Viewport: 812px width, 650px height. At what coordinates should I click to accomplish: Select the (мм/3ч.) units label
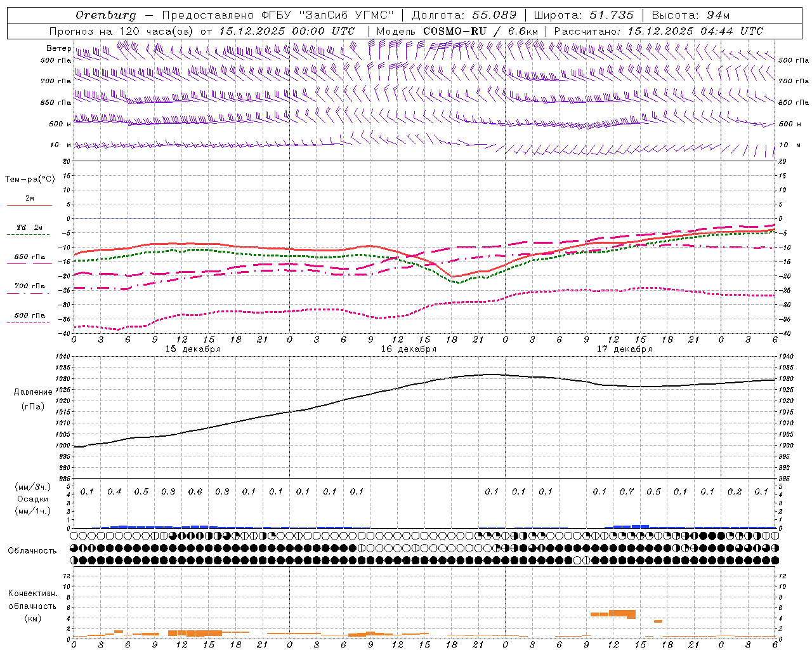coord(33,487)
